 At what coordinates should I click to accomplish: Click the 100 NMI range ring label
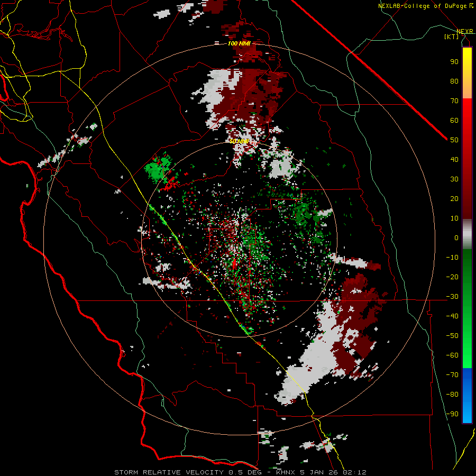[x=239, y=43]
